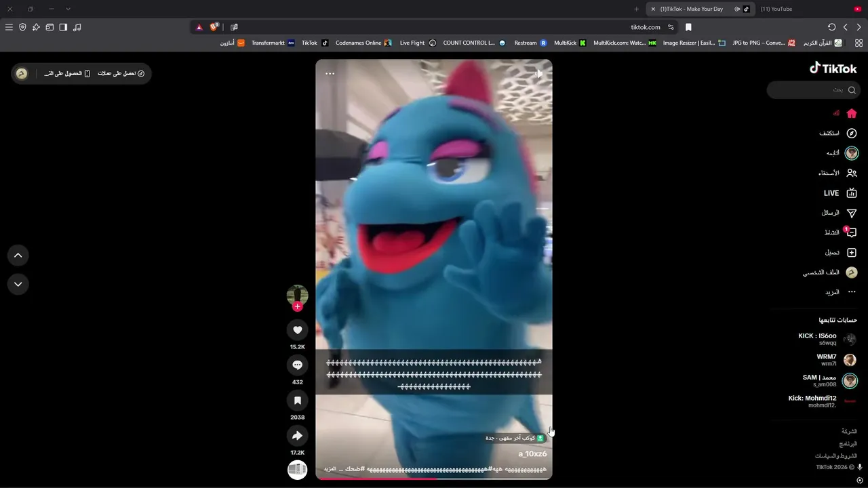Image resolution: width=868 pixels, height=488 pixels.
Task: Reload the page with the refresh icon
Action: point(831,27)
